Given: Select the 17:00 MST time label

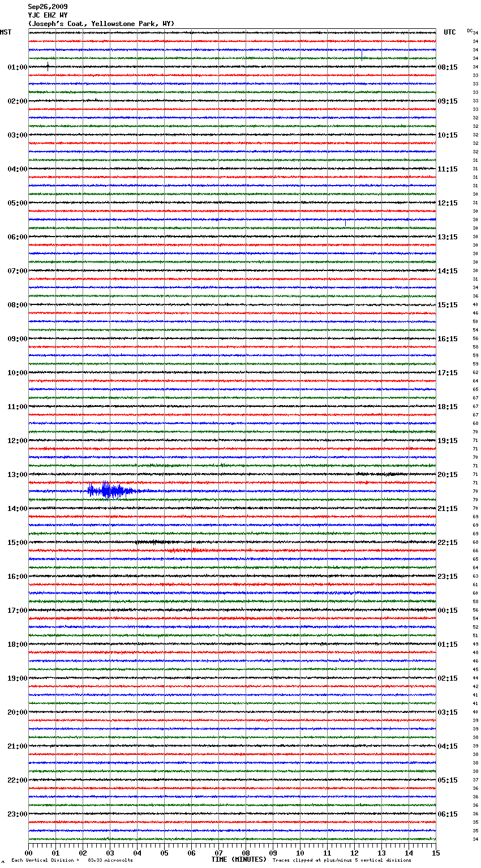Looking at the screenshot, I should tap(18, 611).
